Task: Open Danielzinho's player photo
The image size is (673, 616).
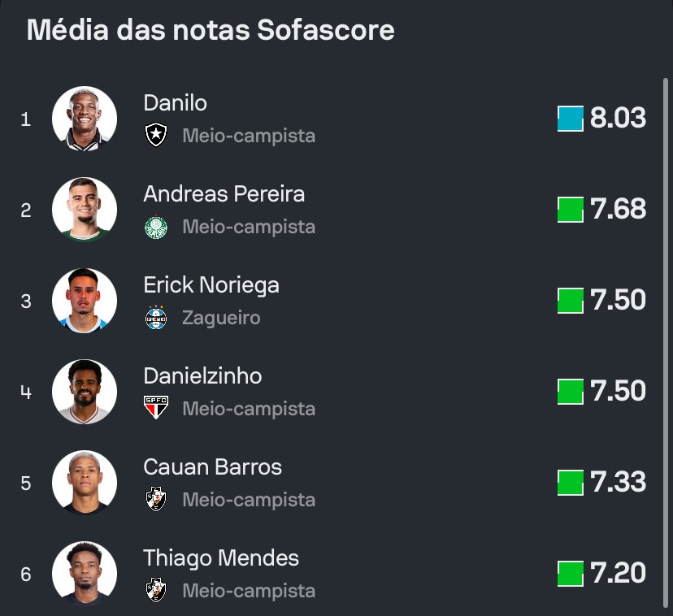Action: [x=85, y=392]
